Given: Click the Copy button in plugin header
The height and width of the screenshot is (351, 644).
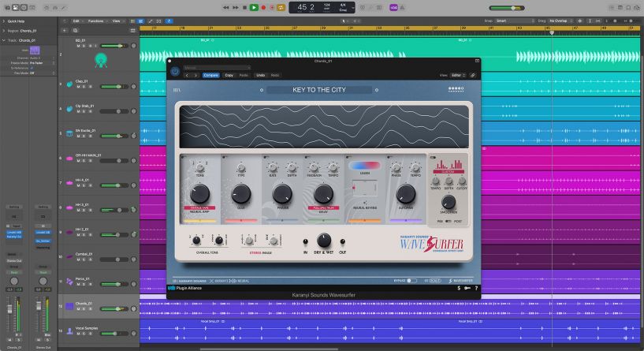Looking at the screenshot, I should [229, 75].
